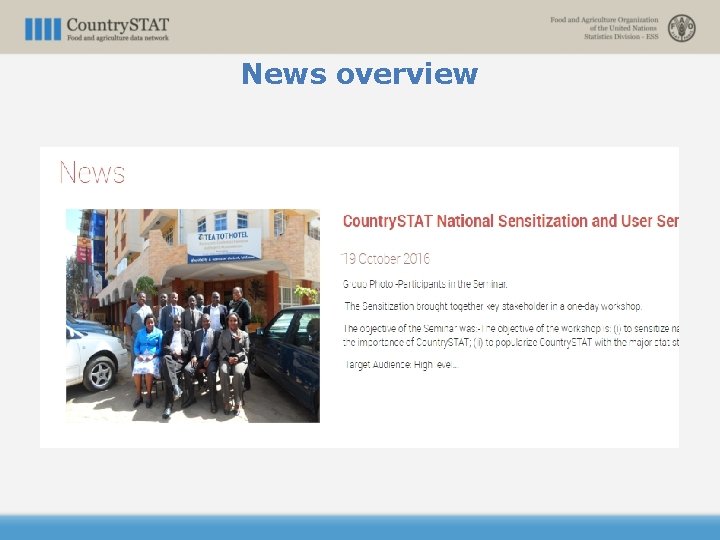Click 'the importance of CountrySTAT' line

click(x=511, y=343)
